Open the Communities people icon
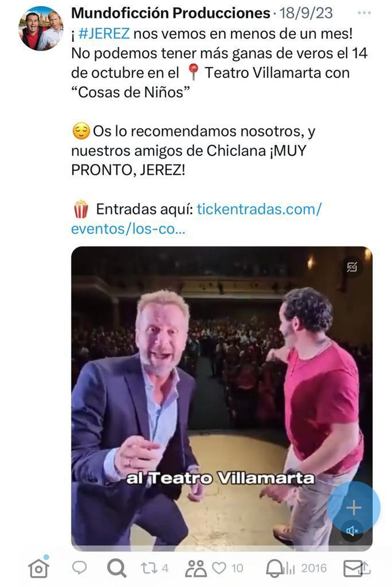Image resolution: width=392 pixels, height=587 pixels. tap(196, 568)
